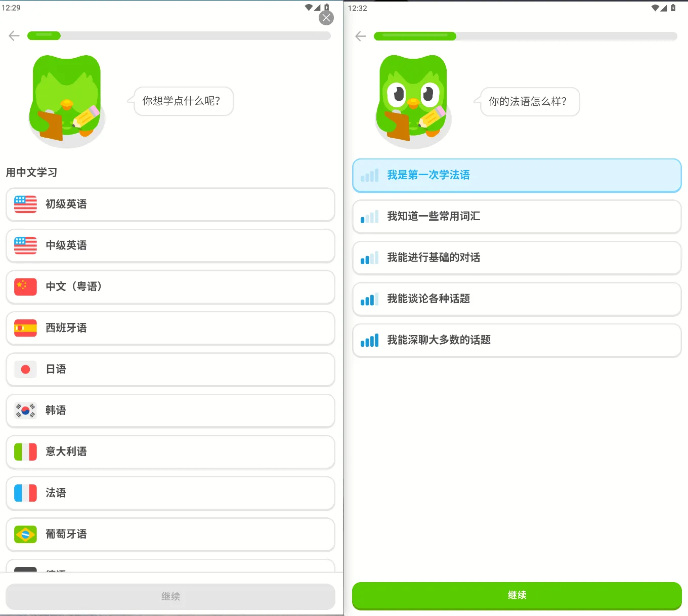Click the Japanese flag icon
The width and height of the screenshot is (688, 616).
pyautogui.click(x=25, y=369)
